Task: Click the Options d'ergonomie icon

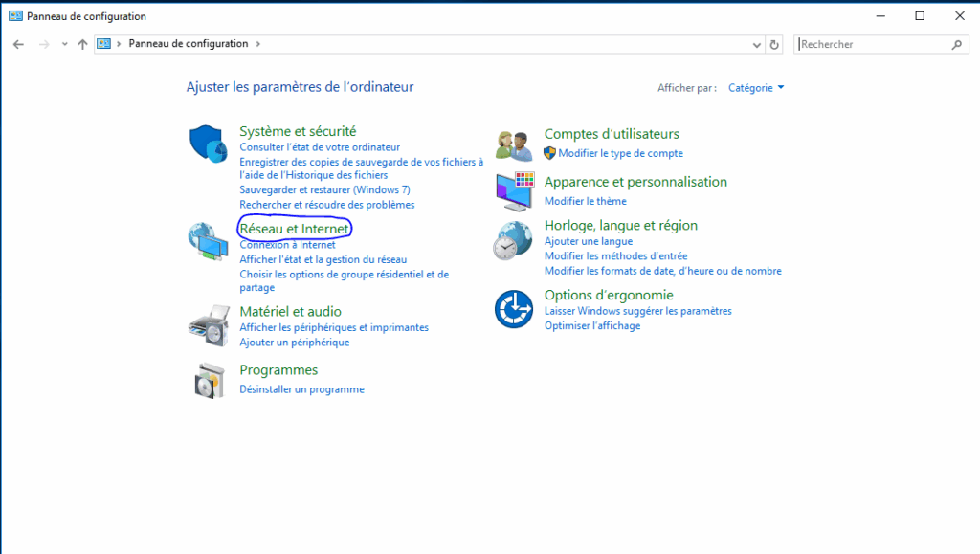Action: click(513, 309)
